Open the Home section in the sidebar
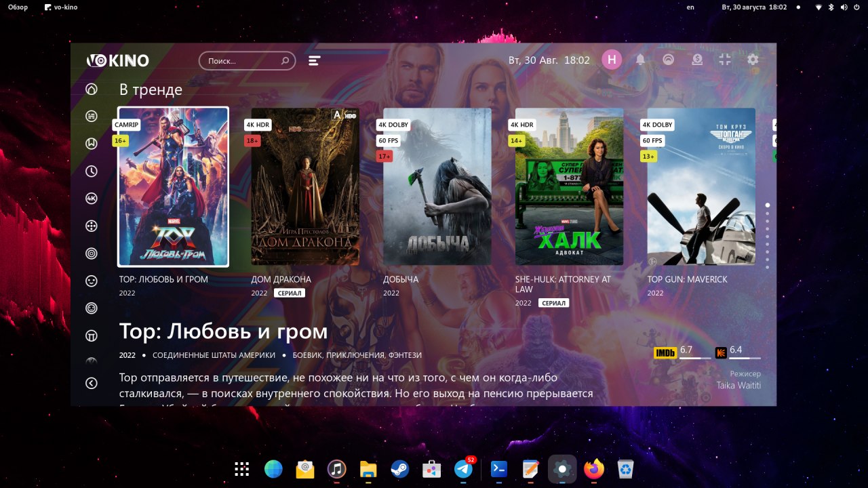Screen dimensions: 868x488 [x=91, y=89]
